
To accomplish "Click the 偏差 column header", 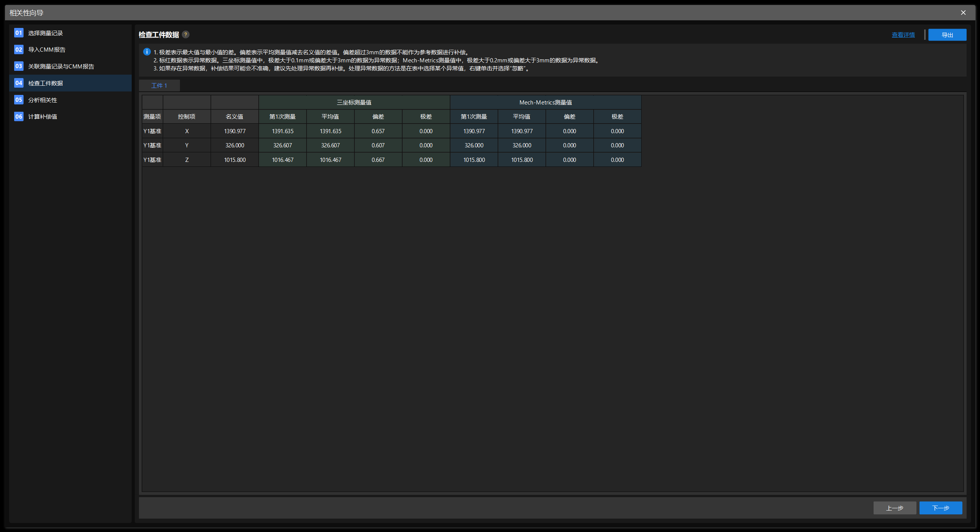I will point(377,116).
